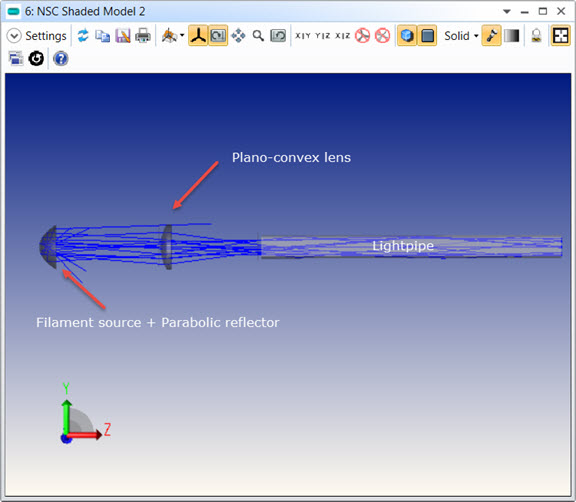Open the camera view orientation dropdown arrow
Viewport: 576px width, 502px height.
182,36
